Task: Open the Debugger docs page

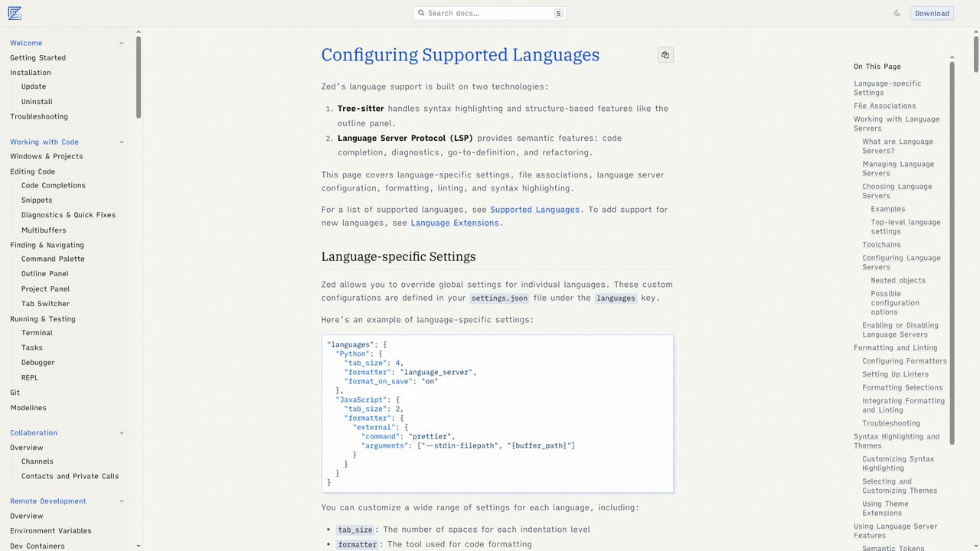Action: click(x=38, y=363)
